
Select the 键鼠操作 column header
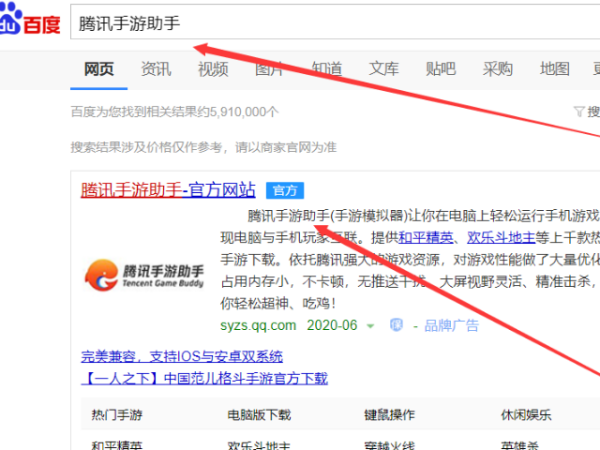tap(390, 415)
